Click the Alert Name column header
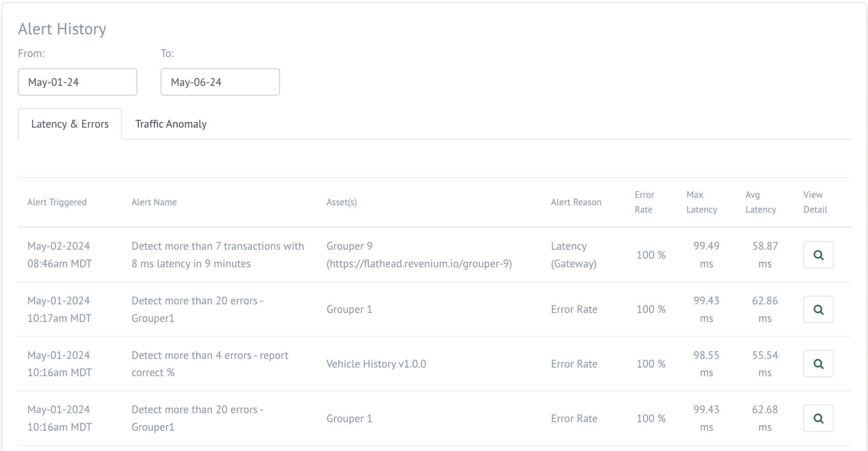868x451 pixels. (x=154, y=202)
